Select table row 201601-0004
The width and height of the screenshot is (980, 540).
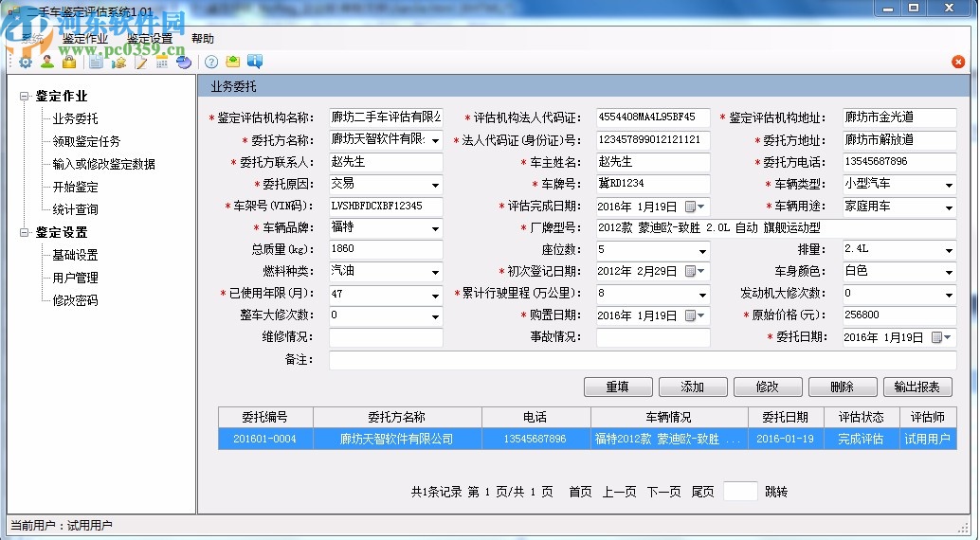[x=588, y=439]
